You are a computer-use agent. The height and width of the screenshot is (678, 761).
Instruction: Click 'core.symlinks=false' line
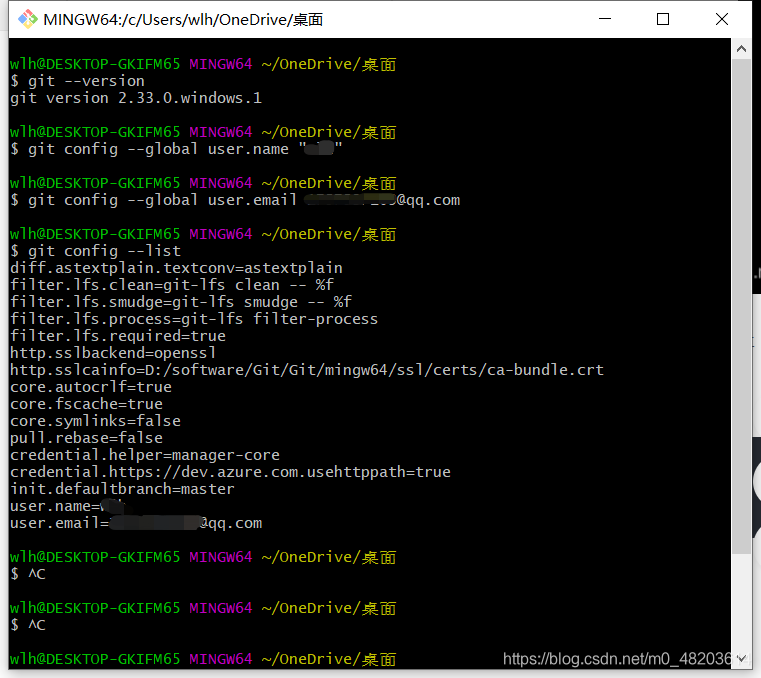tap(95, 421)
